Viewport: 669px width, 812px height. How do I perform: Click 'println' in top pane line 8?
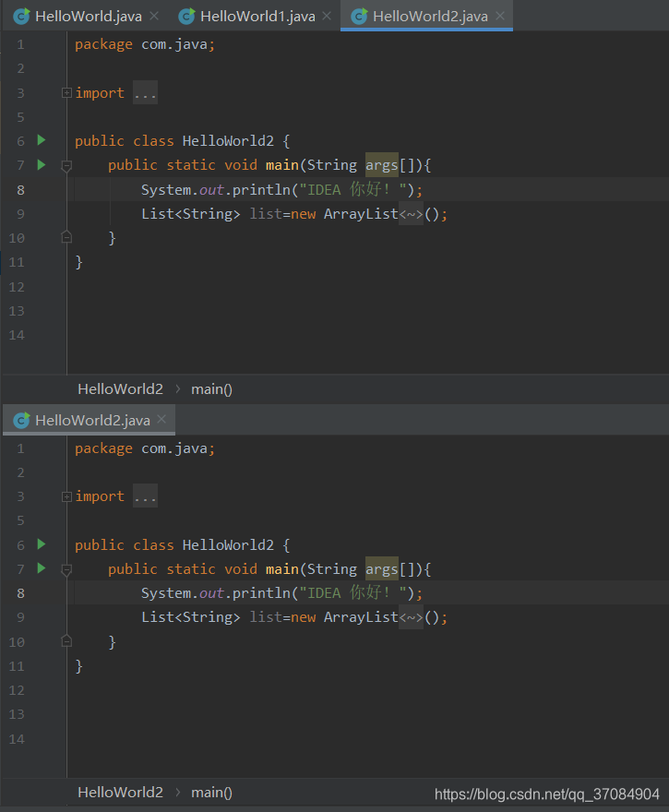pyautogui.click(x=261, y=190)
